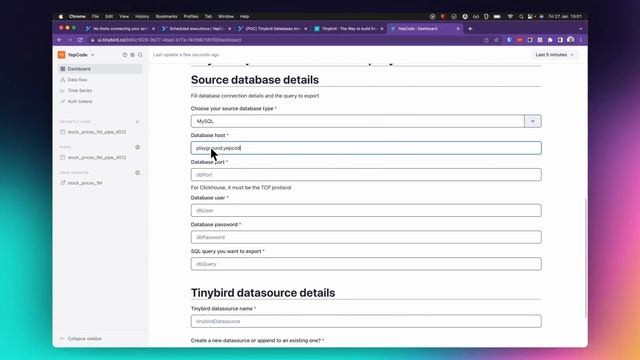Open Spotlight search in menu bar
The width and height of the screenshot is (640, 360).
[x=521, y=16]
